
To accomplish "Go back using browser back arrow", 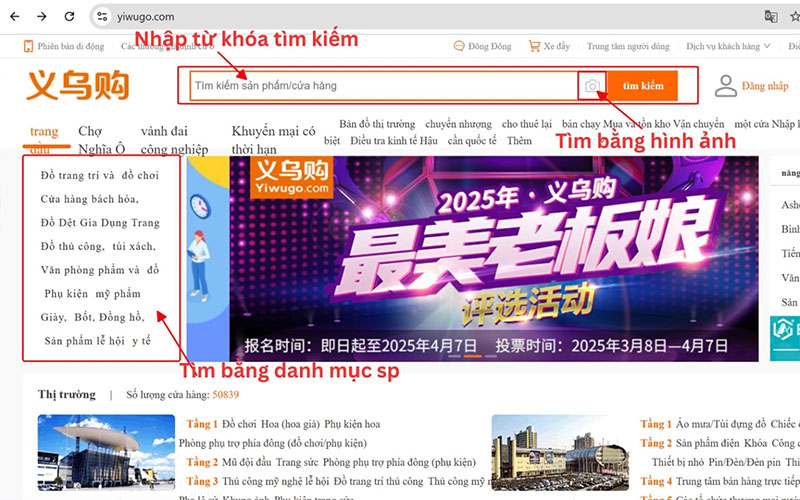I will coord(15,16).
